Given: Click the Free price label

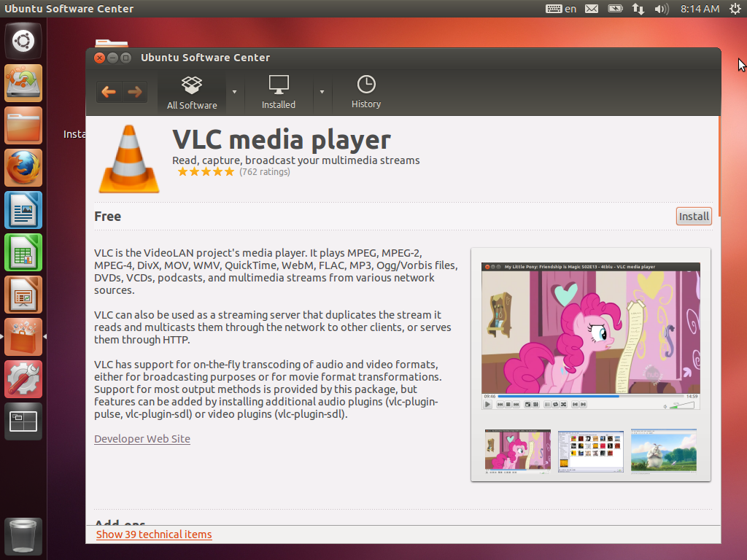Looking at the screenshot, I should point(108,216).
